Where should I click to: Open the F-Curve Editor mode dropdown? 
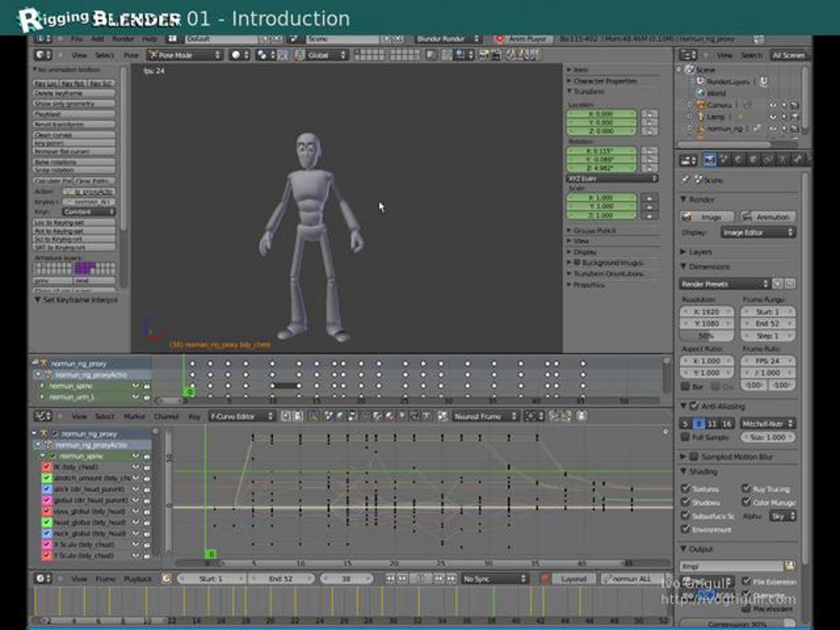241,416
